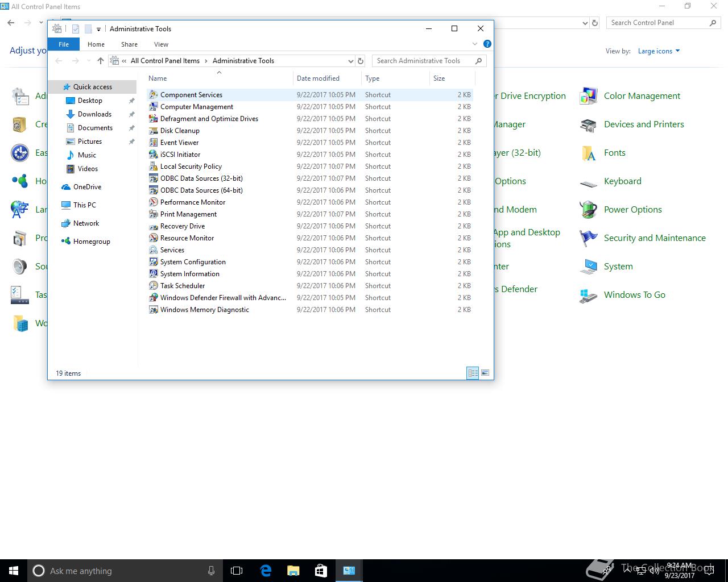Select the Resource Monitor icon
Viewport: 728px width, 582px height.
coord(153,238)
